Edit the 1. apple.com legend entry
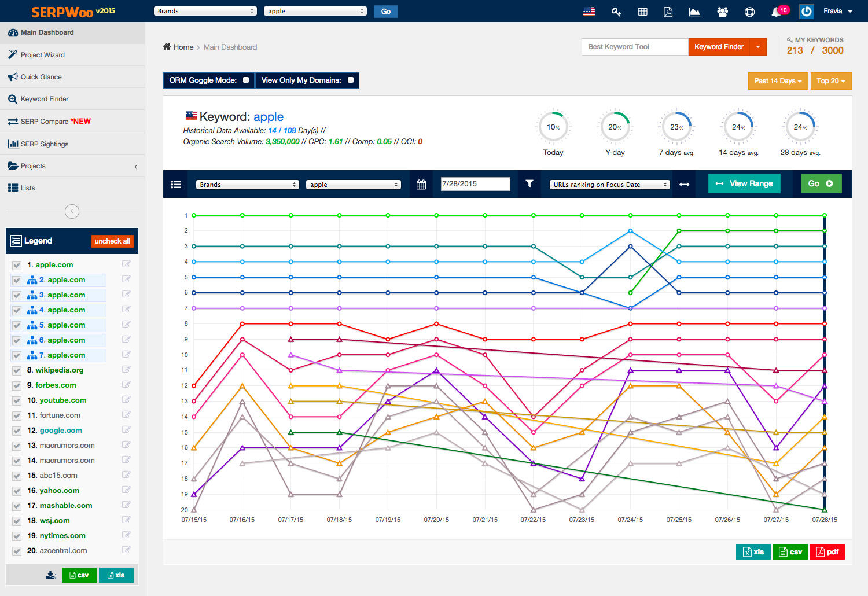Screen dimensions: 868x596 [126, 264]
